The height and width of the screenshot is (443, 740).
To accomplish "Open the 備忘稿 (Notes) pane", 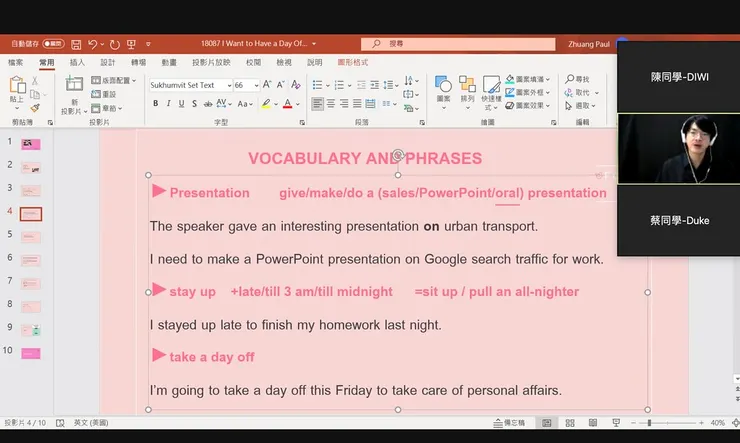I will 509,423.
